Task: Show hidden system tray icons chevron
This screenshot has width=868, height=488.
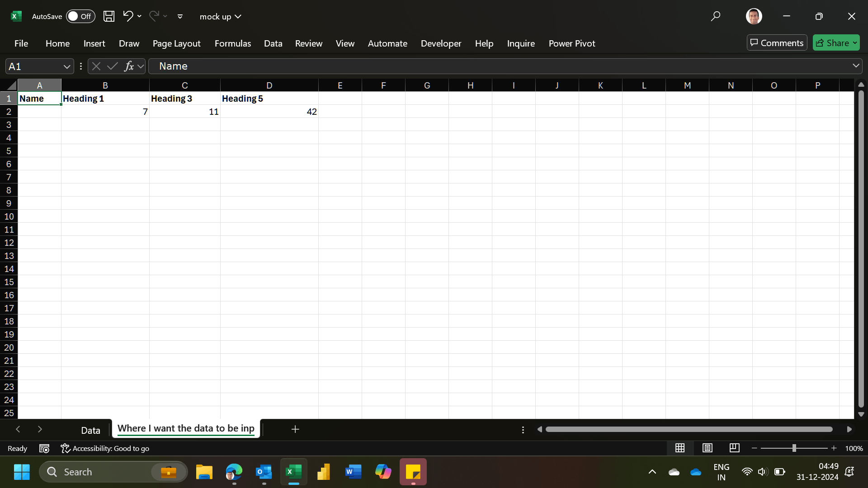Action: coord(652,472)
